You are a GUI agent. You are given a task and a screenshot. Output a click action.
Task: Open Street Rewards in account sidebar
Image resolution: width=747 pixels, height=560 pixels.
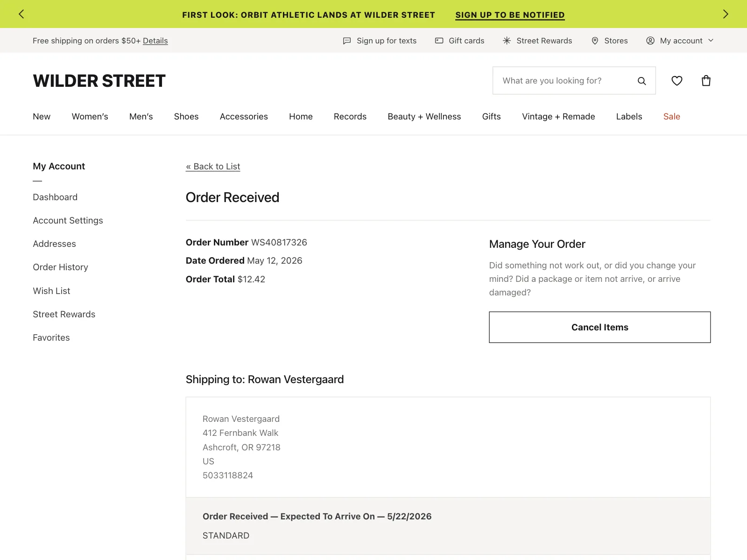pyautogui.click(x=64, y=315)
